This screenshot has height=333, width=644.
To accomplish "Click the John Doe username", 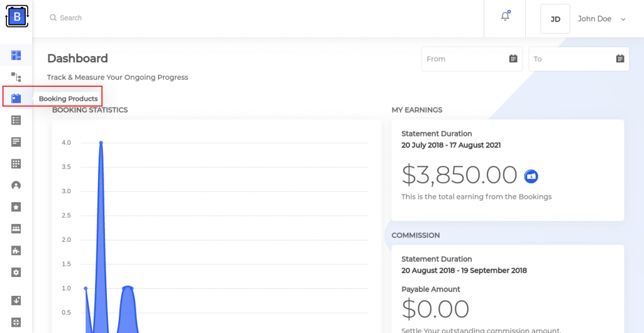I will (x=594, y=19).
